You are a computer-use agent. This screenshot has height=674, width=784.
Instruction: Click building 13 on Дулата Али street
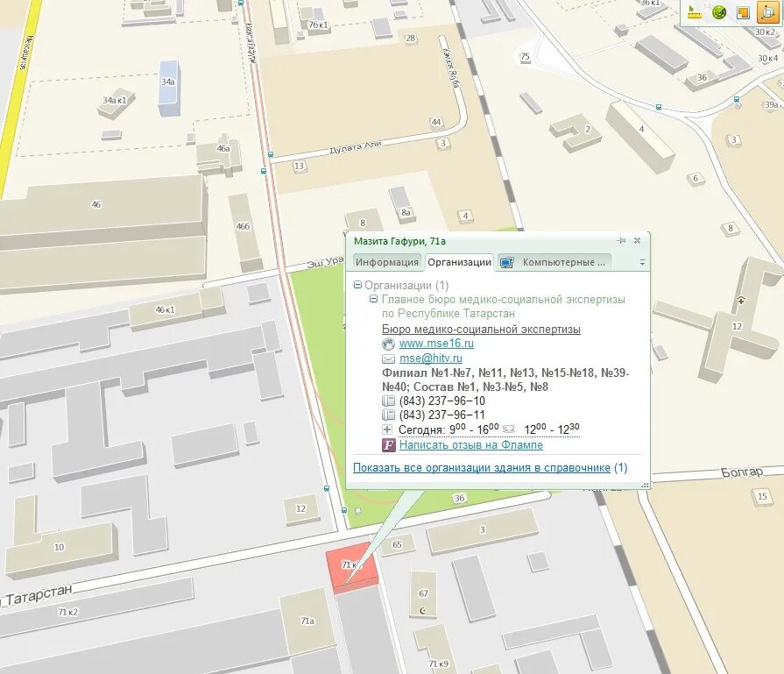(299, 166)
